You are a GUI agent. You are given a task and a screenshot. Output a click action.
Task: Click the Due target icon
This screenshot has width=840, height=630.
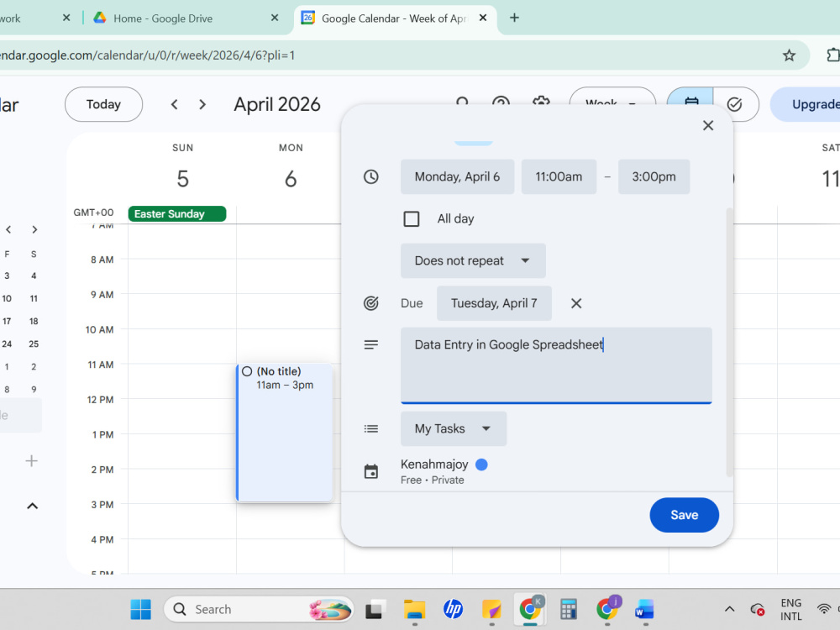tap(370, 303)
